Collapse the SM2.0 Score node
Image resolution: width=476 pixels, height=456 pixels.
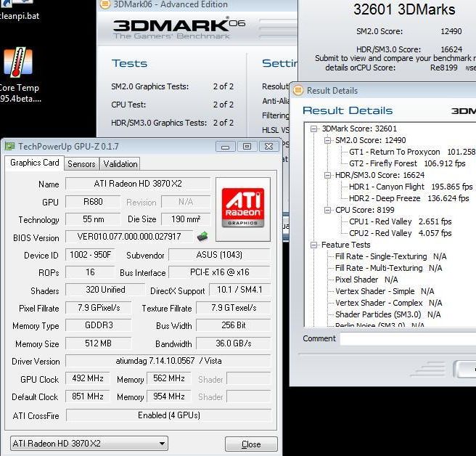click(327, 140)
